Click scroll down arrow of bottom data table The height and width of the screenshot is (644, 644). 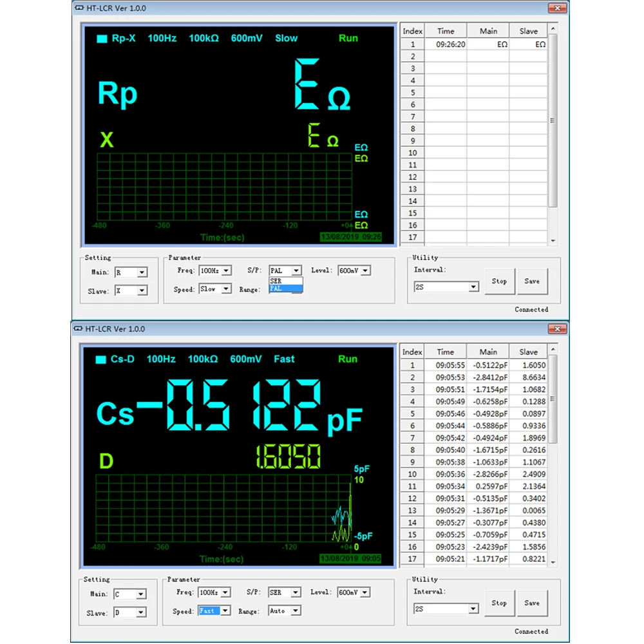tap(553, 562)
